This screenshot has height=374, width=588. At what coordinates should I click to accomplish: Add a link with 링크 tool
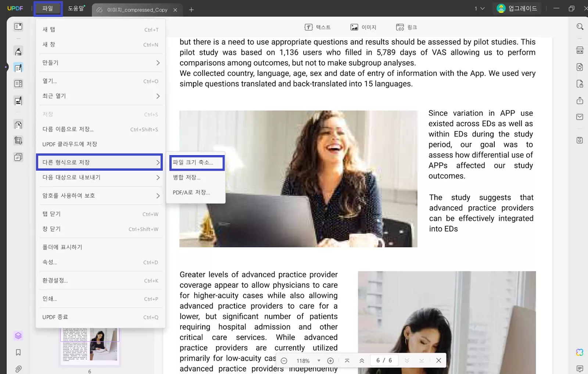coord(406,27)
